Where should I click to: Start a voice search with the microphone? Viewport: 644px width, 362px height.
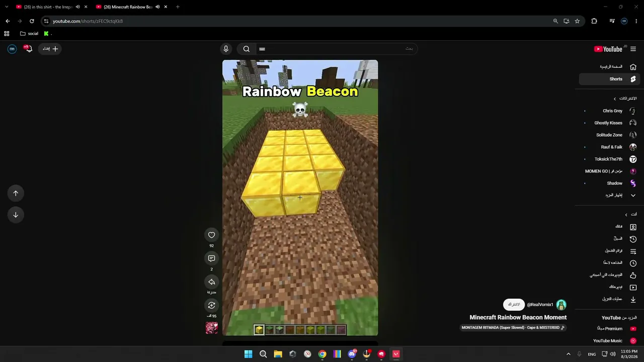pyautogui.click(x=226, y=49)
